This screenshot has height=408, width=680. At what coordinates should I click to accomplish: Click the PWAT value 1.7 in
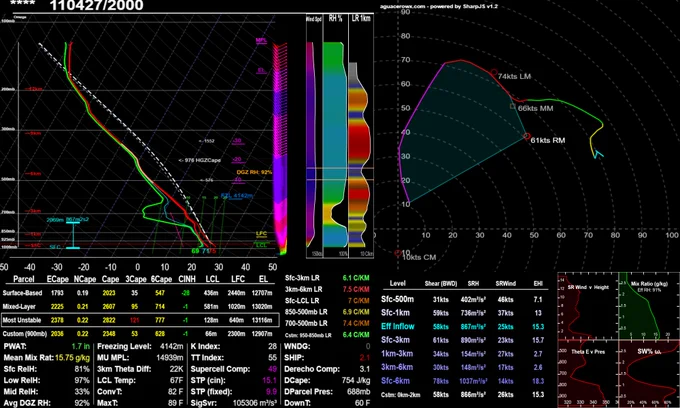click(81, 346)
